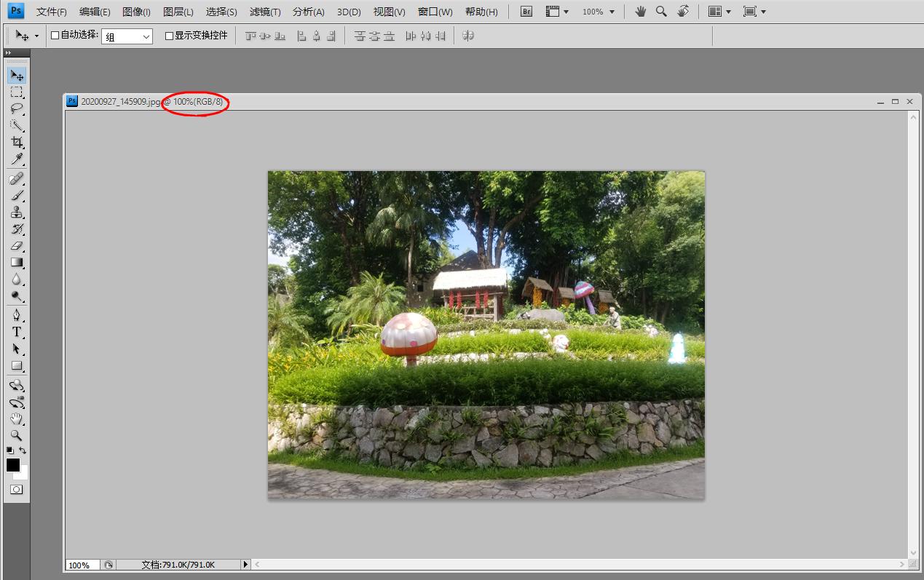Select the Blur tool
The height and width of the screenshot is (580, 924).
[17, 279]
